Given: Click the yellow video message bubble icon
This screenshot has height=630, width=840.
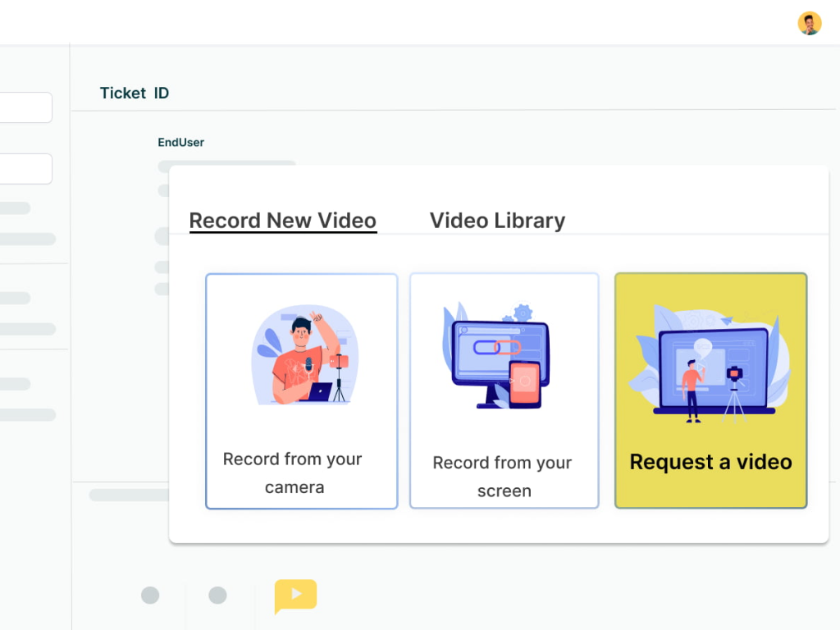Looking at the screenshot, I should click(x=295, y=595).
